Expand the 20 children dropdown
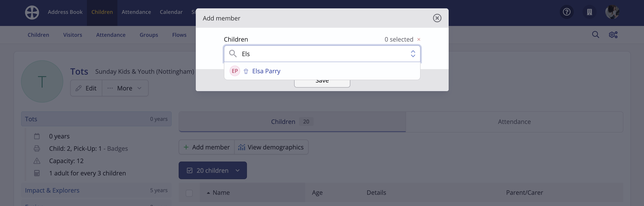The width and height of the screenshot is (644, 206). 213,170
